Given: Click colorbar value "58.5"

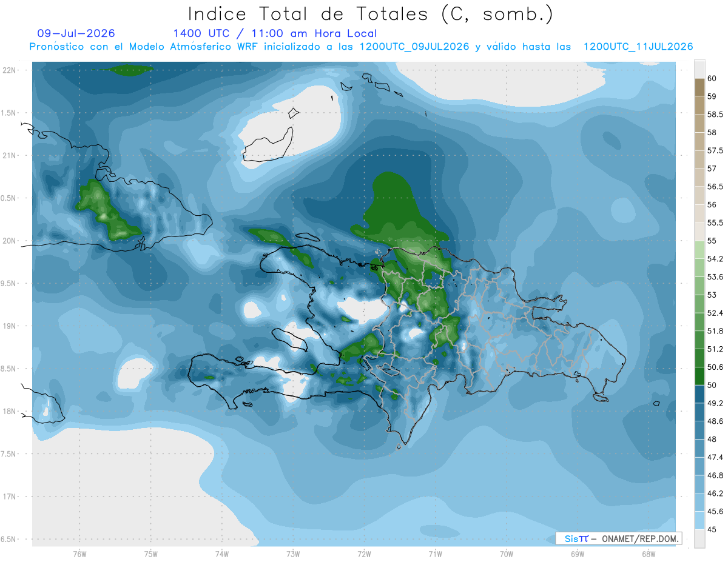Looking at the screenshot, I should pyautogui.click(x=715, y=115).
